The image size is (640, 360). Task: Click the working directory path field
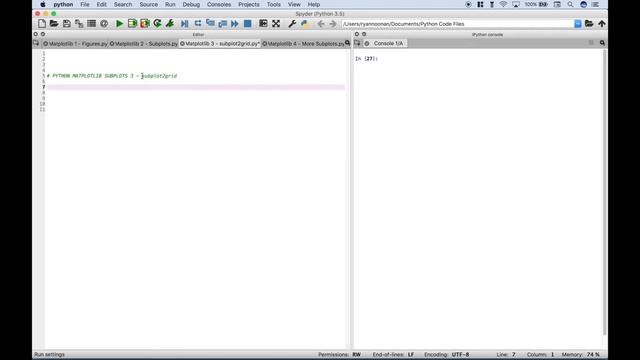coord(458,24)
